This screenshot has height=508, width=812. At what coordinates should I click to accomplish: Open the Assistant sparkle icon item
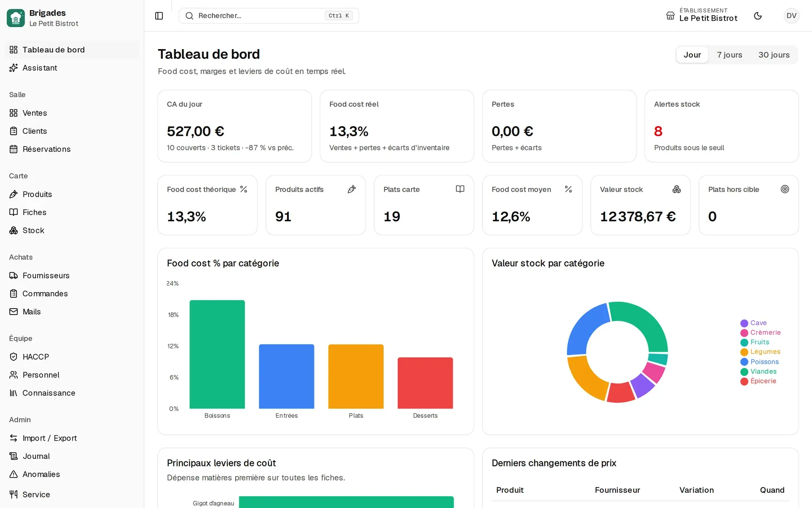click(x=14, y=68)
